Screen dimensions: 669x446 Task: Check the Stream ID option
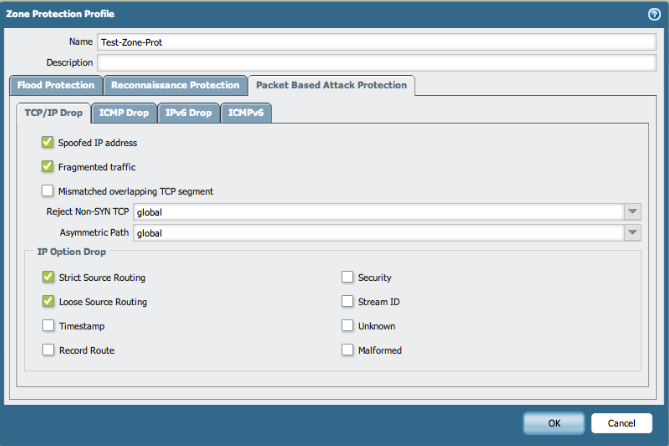click(348, 301)
